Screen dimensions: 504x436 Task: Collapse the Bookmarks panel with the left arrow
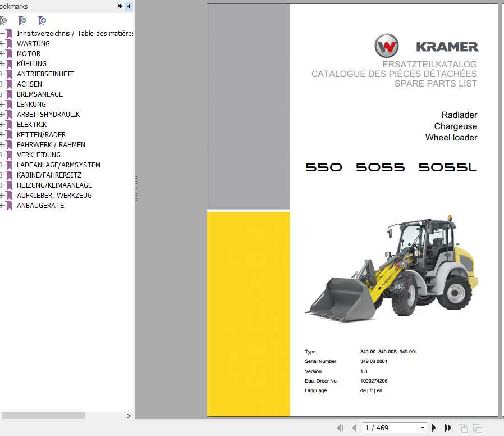tap(129, 6)
